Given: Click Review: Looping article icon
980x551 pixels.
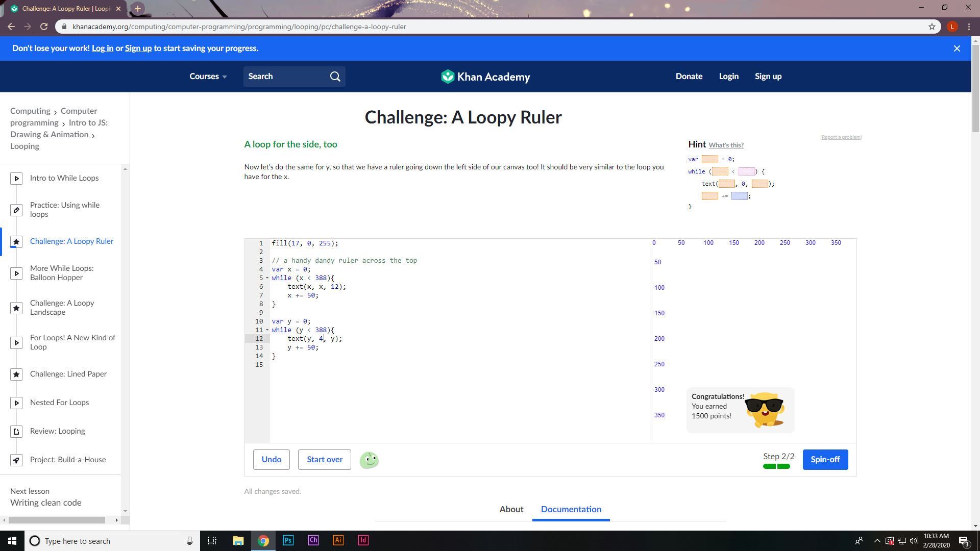Looking at the screenshot, I should point(16,432).
